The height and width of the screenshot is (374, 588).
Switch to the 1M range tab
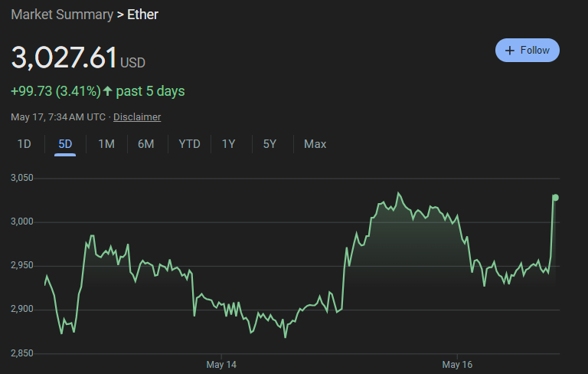point(106,144)
